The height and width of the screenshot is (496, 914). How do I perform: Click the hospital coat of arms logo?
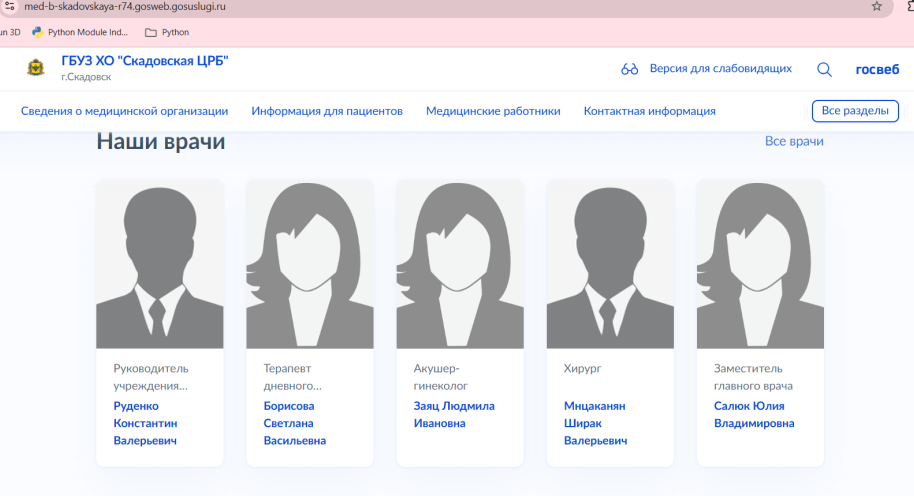pyautogui.click(x=36, y=68)
